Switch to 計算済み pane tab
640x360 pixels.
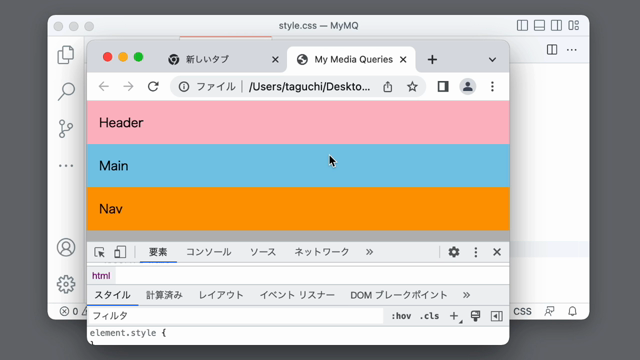tap(164, 295)
